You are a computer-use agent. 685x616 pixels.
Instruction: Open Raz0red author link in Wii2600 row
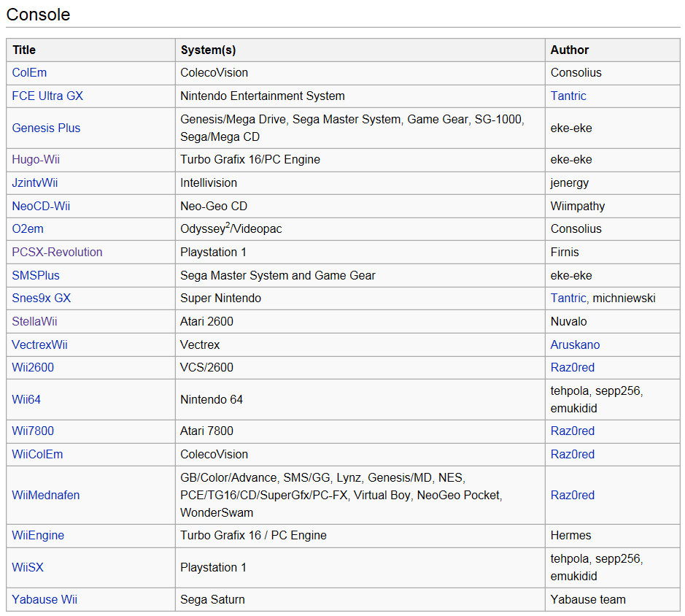[572, 367]
